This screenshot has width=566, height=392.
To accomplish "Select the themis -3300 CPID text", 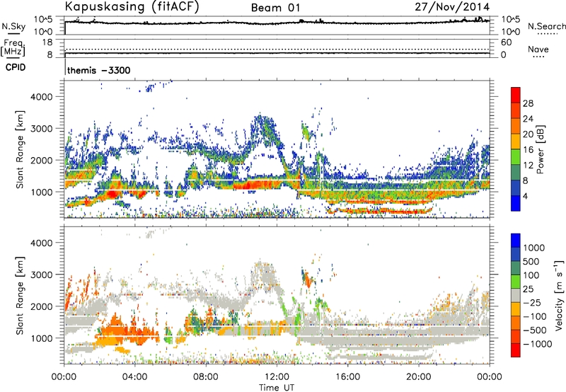I will [x=98, y=70].
